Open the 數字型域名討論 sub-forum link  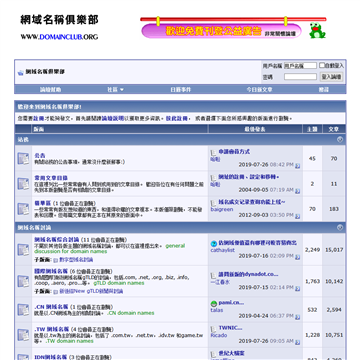[76, 260]
